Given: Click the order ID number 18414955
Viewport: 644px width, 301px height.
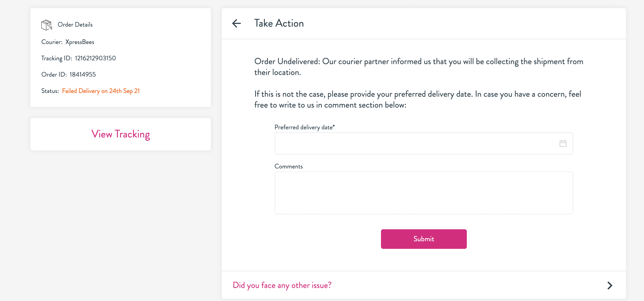Looking at the screenshot, I should (x=83, y=74).
